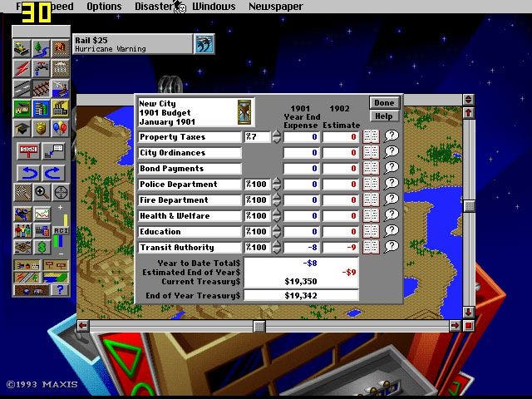Open the Graphs window icon
Image resolution: width=532 pixels, height=399 pixels.
coord(42,214)
